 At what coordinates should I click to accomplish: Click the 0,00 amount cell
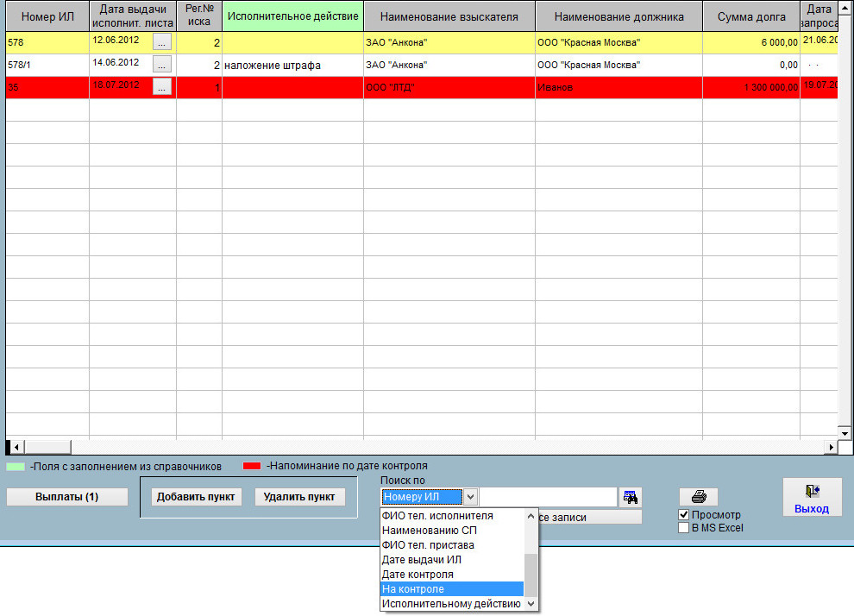click(x=751, y=65)
